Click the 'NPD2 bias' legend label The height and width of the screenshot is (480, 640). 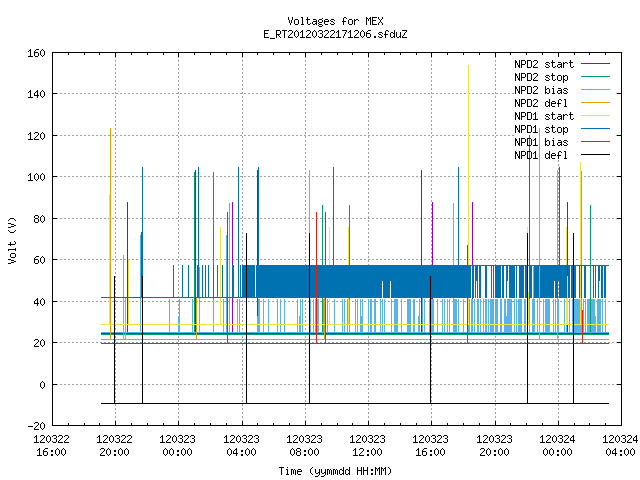541,90
